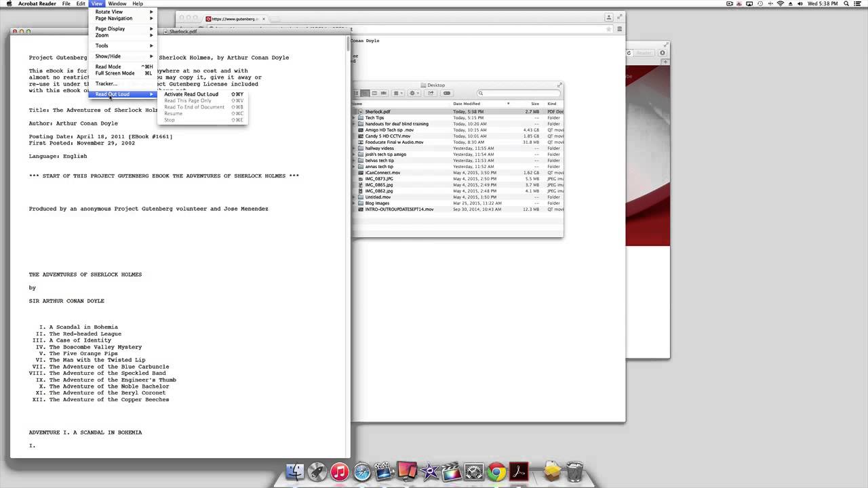Viewport: 868px width, 488px height.
Task: Click Finder Edit Tags toolbar button
Action: coord(447,93)
